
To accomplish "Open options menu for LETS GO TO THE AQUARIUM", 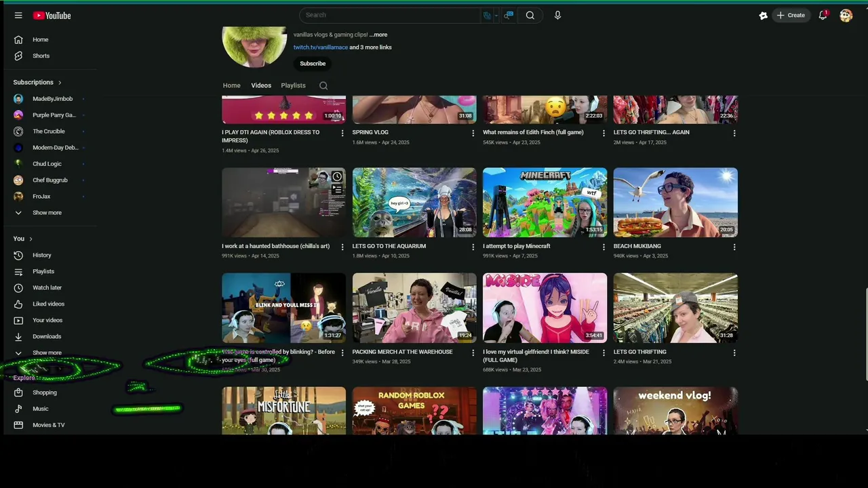I will pyautogui.click(x=473, y=247).
